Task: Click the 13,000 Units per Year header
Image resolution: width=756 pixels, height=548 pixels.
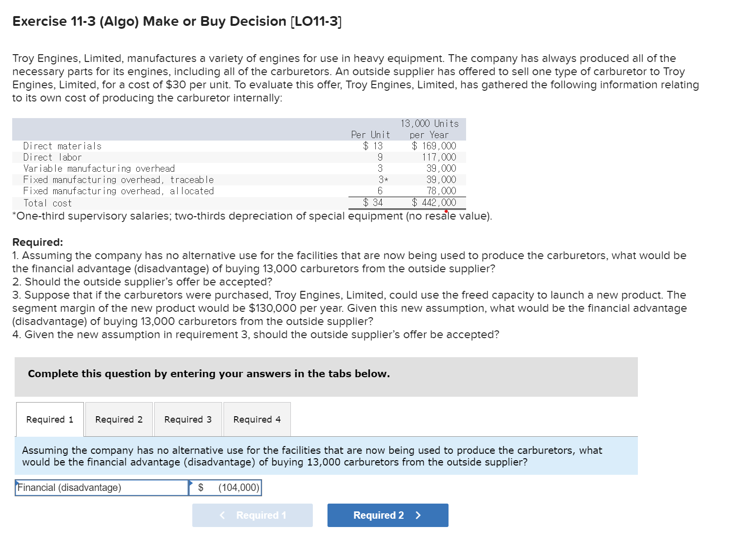Action: click(x=429, y=129)
